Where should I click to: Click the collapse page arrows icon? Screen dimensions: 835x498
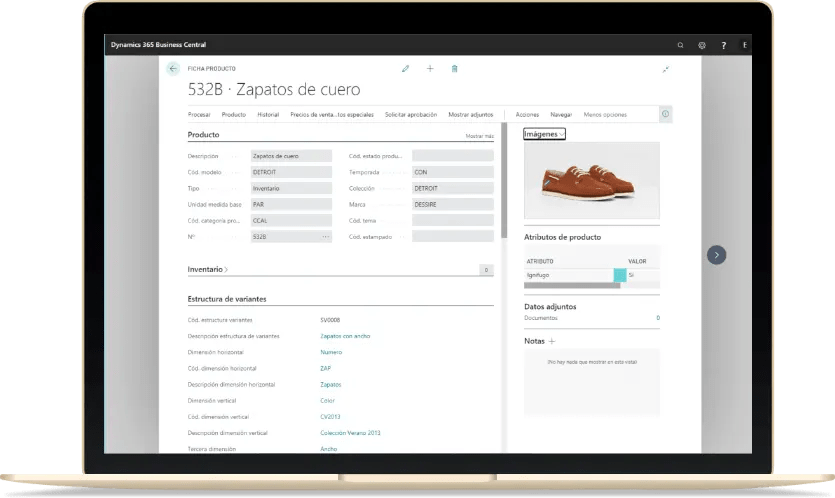[666, 69]
